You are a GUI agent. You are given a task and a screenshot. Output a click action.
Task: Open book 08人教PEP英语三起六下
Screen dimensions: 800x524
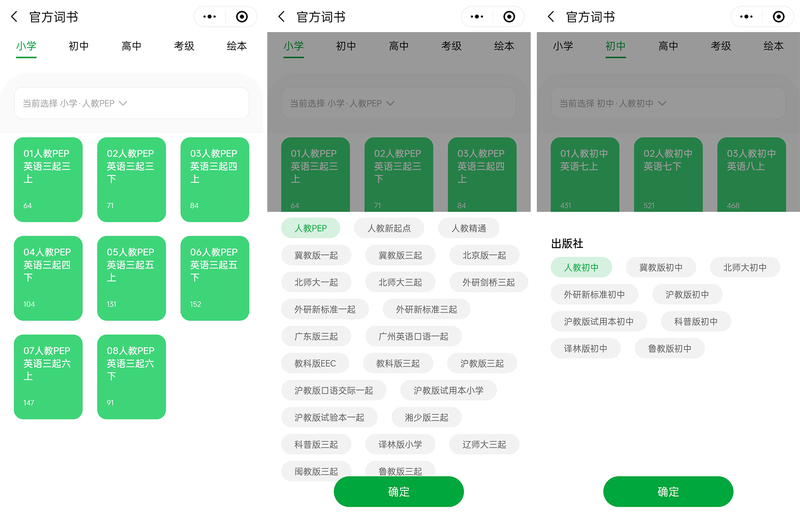tap(132, 377)
